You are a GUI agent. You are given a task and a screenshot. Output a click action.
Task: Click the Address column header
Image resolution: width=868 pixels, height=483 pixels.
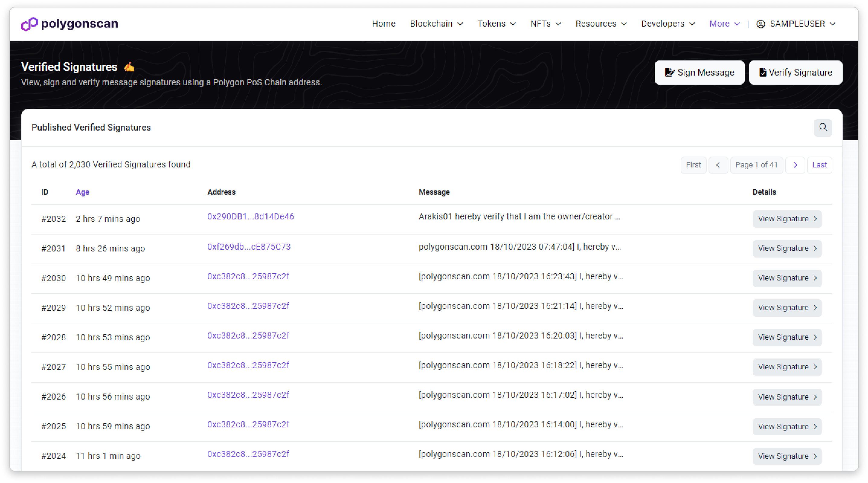[x=221, y=192]
